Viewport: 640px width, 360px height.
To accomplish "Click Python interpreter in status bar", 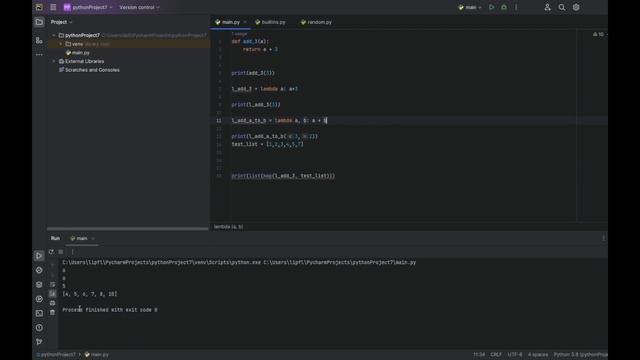I will click(580, 355).
